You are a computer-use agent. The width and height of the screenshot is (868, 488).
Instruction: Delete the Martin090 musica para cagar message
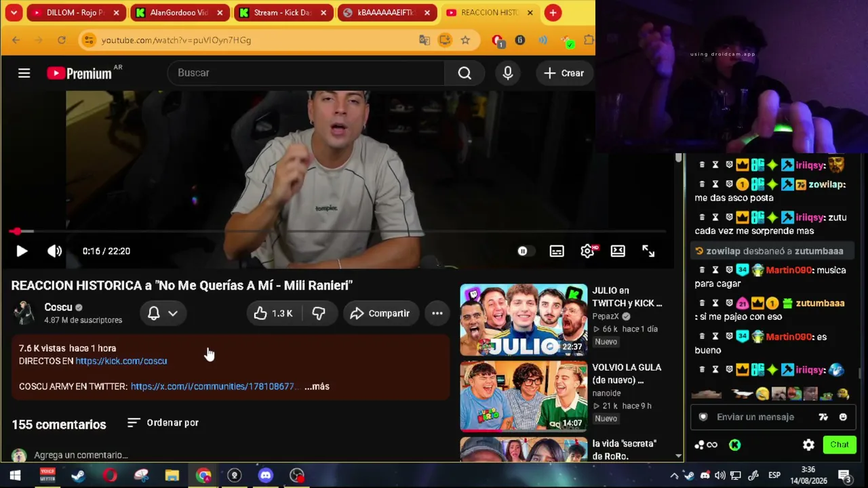point(702,270)
